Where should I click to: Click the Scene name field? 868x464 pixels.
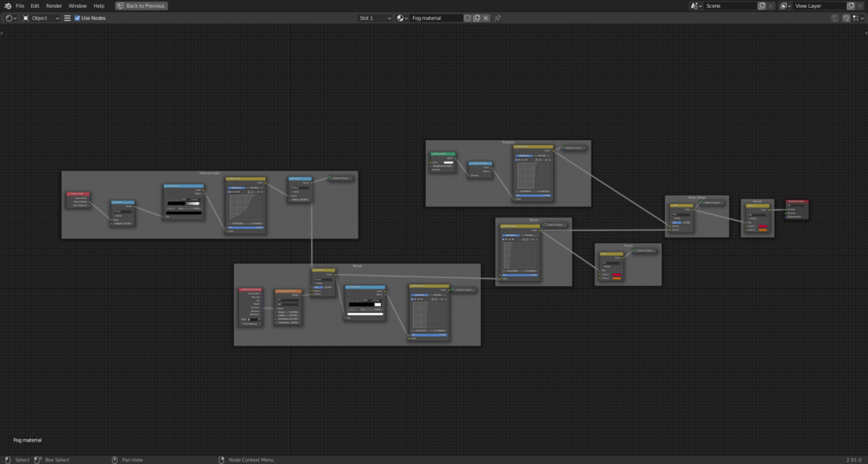(730, 5)
